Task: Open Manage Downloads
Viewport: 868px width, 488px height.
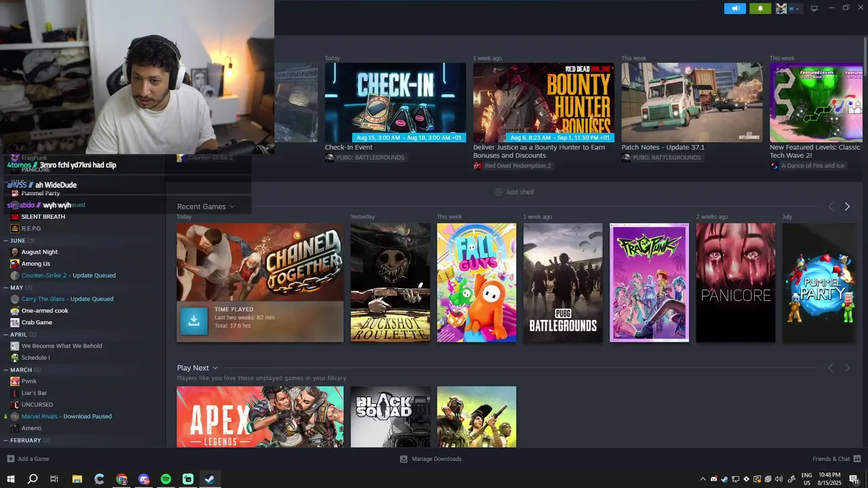Action: [431, 459]
